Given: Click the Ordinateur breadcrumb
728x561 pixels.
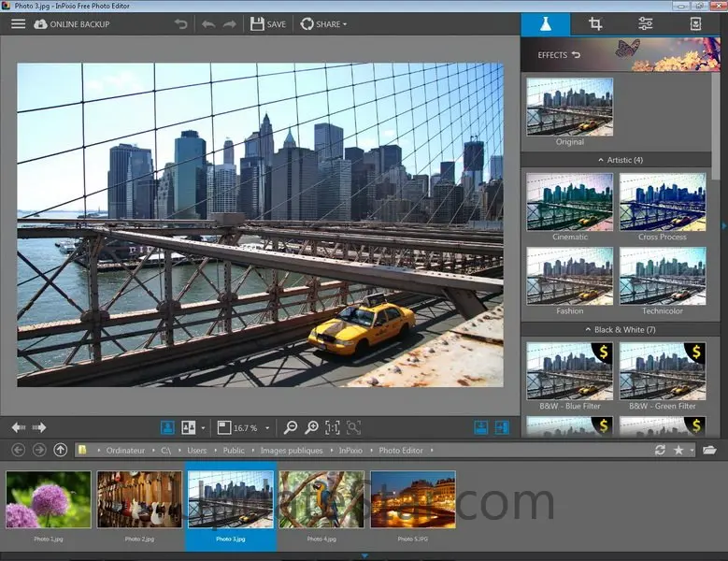Looking at the screenshot, I should pos(125,451).
